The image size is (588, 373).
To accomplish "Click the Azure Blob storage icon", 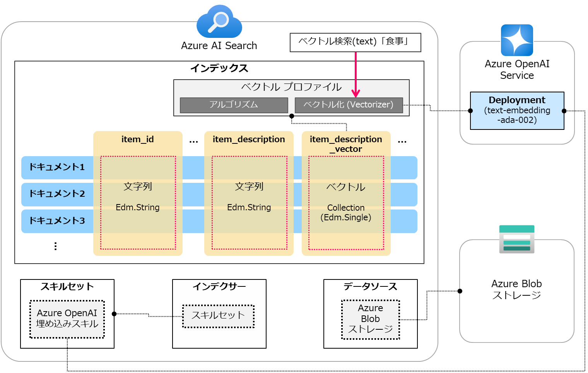I will coord(517,239).
